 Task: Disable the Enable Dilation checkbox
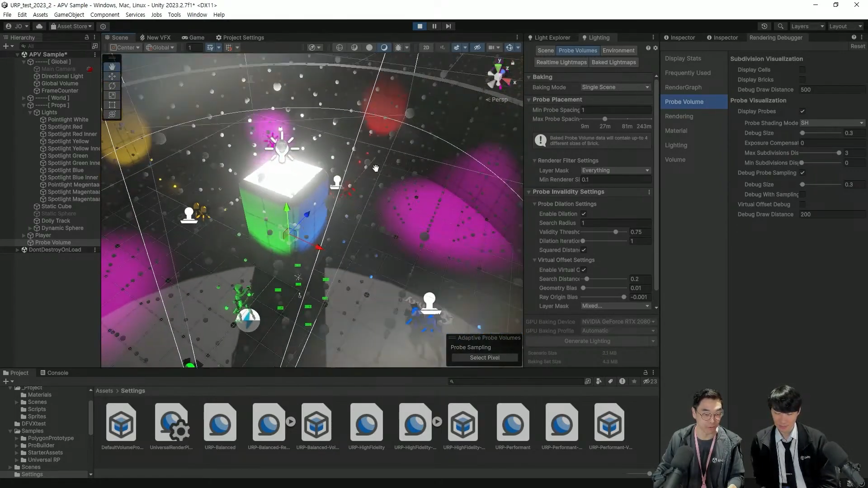(583, 214)
